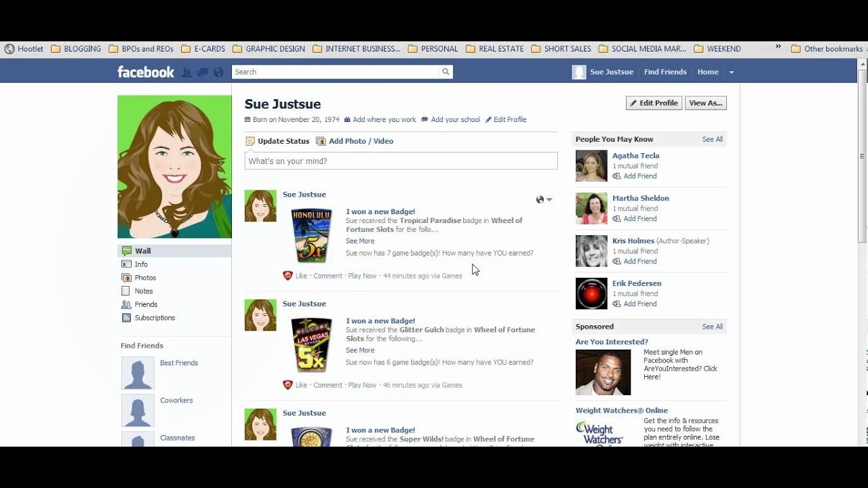Click into the Facebook search field

click(335, 72)
